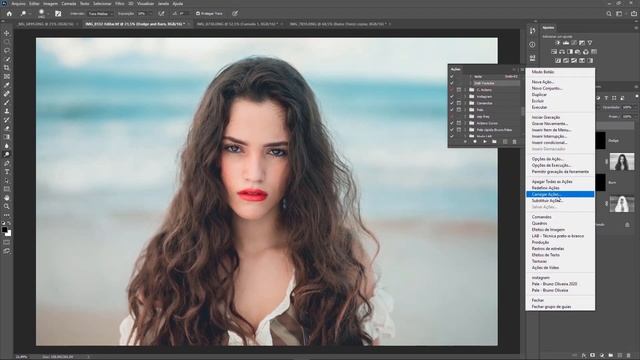
Task: Select the Move tool
Action: click(x=7, y=33)
